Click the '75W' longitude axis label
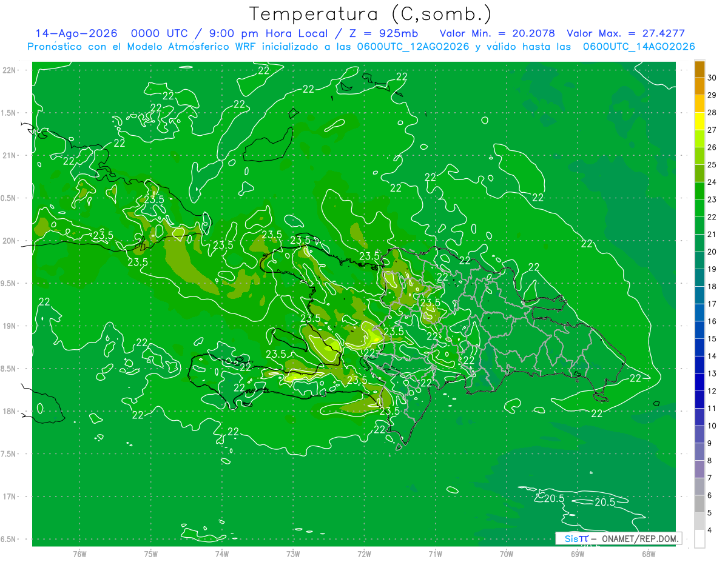The width and height of the screenshot is (728, 562). pos(151,554)
